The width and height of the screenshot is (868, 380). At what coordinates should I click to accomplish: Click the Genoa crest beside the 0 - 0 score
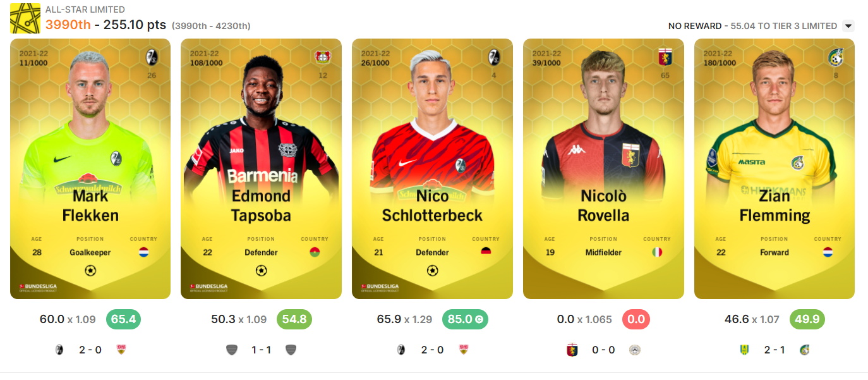coord(572,350)
